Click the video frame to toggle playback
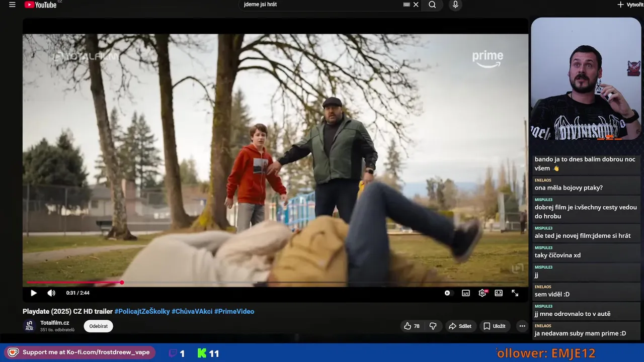This screenshot has width=644, height=362. click(x=275, y=160)
